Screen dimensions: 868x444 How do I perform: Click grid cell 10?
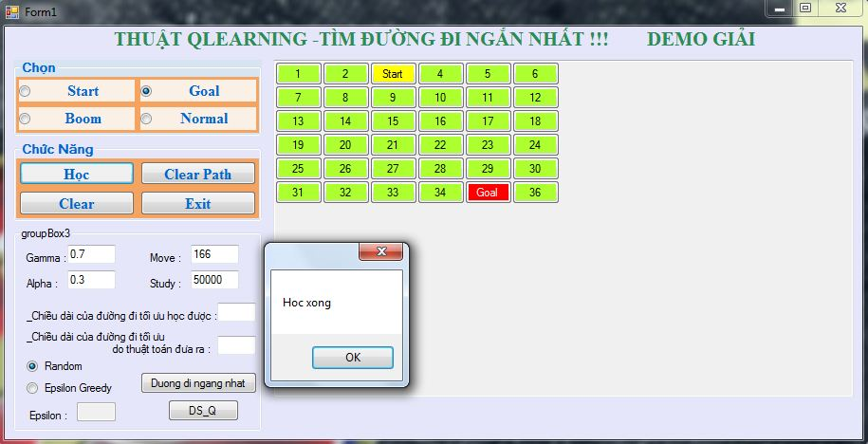441,98
